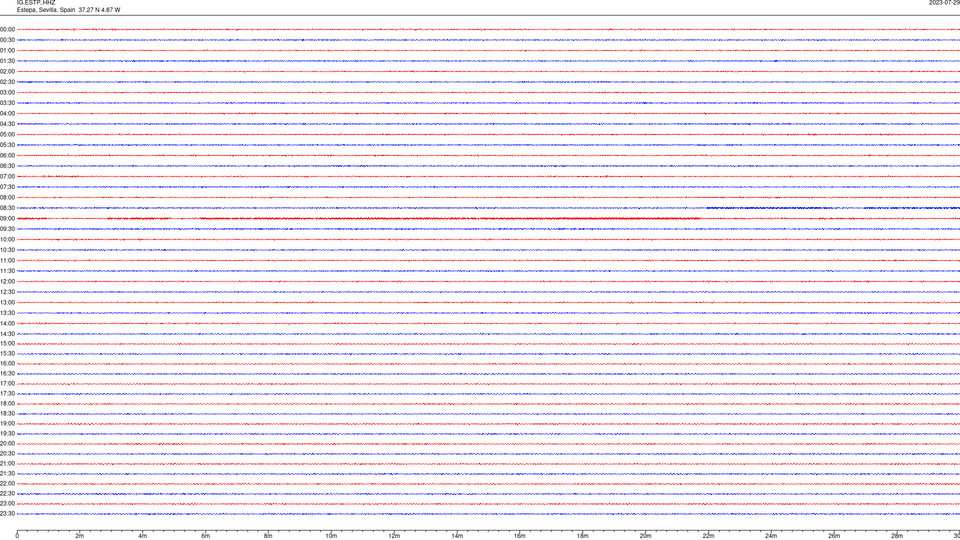Select the 6m tick label on axis
Screen dimensions: 960x540
pos(206,536)
